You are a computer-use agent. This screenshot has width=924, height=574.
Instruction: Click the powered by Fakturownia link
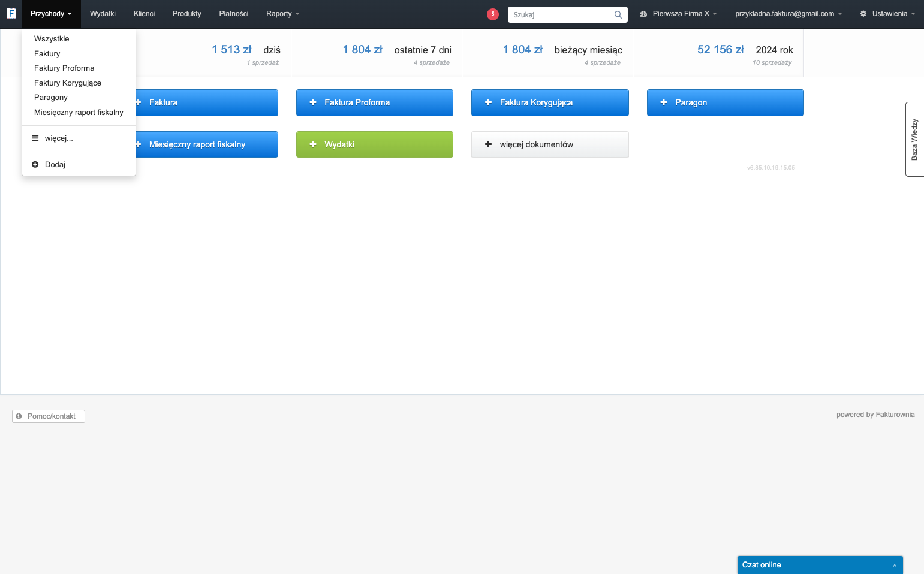[875, 415]
